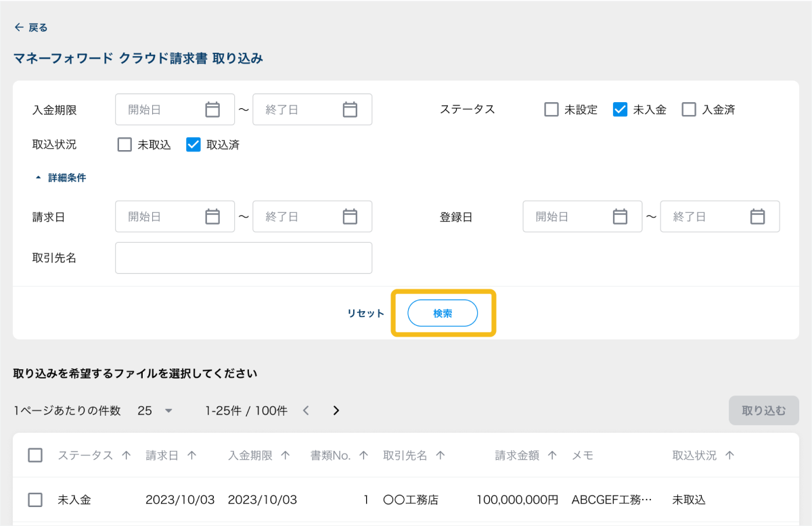The height and width of the screenshot is (526, 812).
Task: Go to next page of results
Action: (336, 410)
